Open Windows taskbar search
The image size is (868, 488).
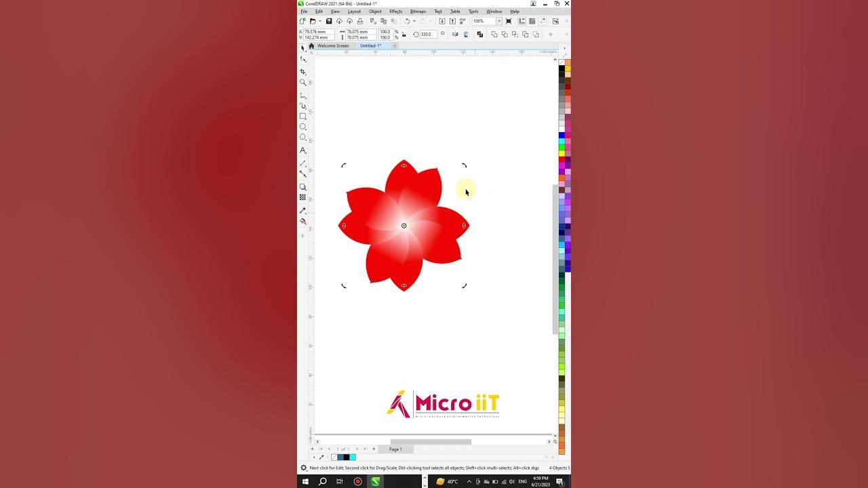click(323, 481)
